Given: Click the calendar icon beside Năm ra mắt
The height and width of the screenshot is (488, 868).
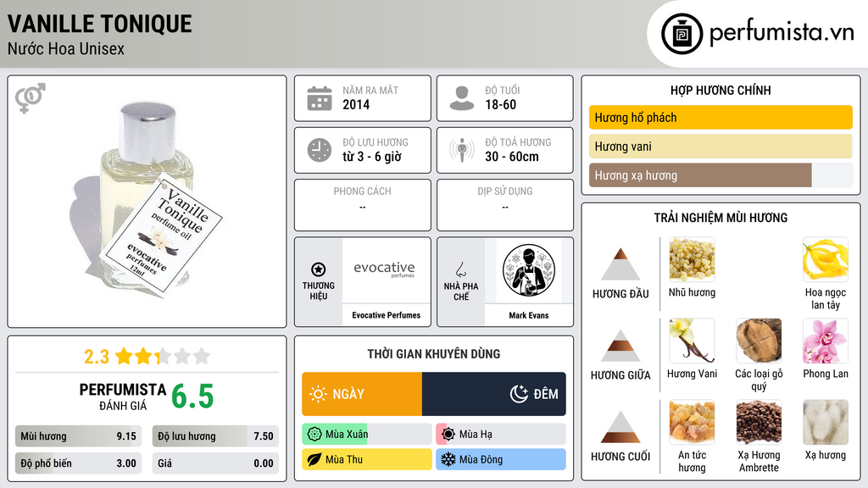Looking at the screenshot, I should tap(320, 98).
